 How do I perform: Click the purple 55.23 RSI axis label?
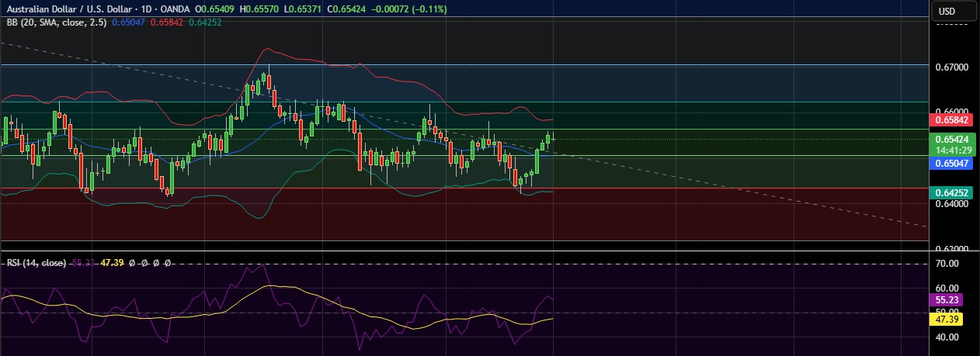point(945,299)
